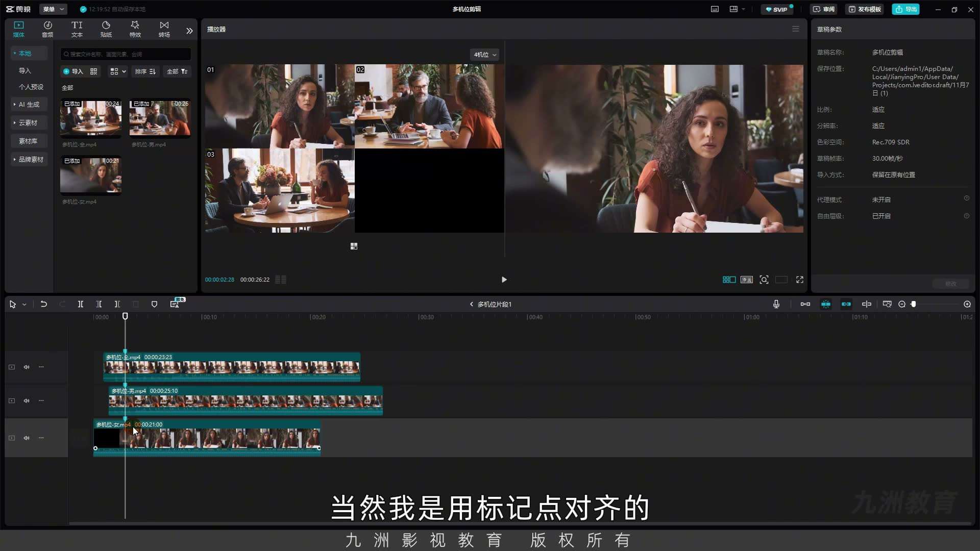The height and width of the screenshot is (551, 980).
Task: Select the 多机位-女.mp4 thumbnail
Action: [91, 175]
